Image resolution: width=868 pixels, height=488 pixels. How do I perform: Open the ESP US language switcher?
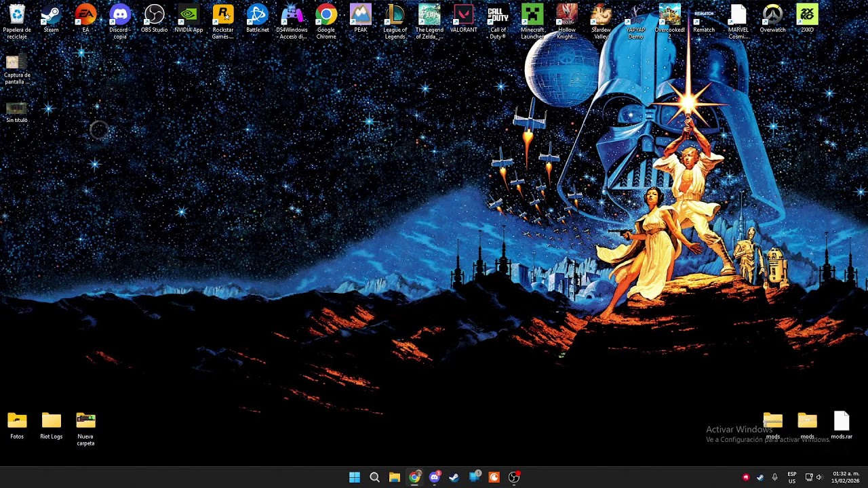(792, 477)
